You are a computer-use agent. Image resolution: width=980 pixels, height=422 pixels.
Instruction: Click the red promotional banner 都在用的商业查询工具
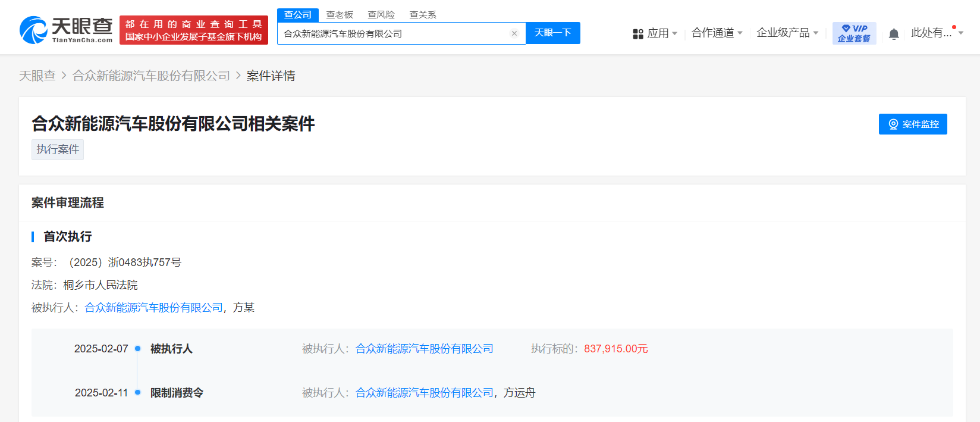194,30
